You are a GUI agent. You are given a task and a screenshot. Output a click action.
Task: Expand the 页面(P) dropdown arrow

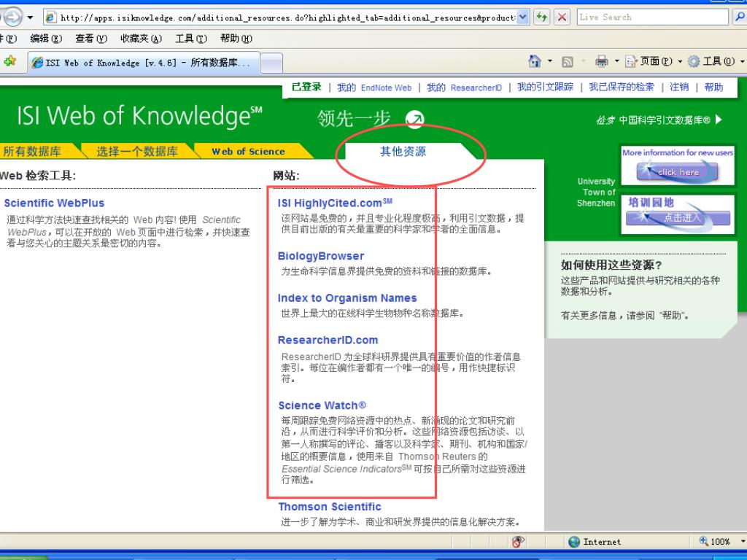(680, 61)
